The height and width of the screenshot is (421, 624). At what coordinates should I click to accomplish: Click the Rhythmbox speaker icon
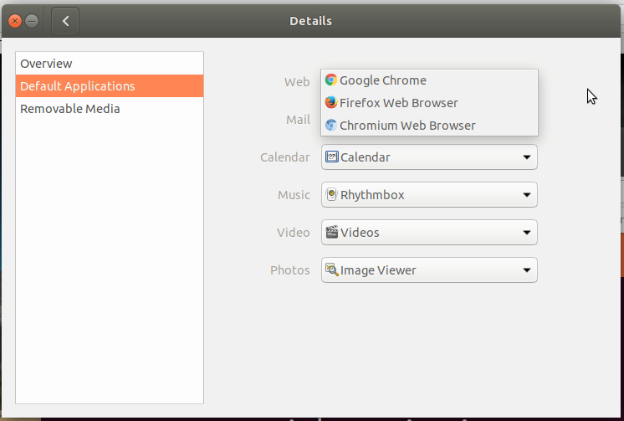coord(332,195)
